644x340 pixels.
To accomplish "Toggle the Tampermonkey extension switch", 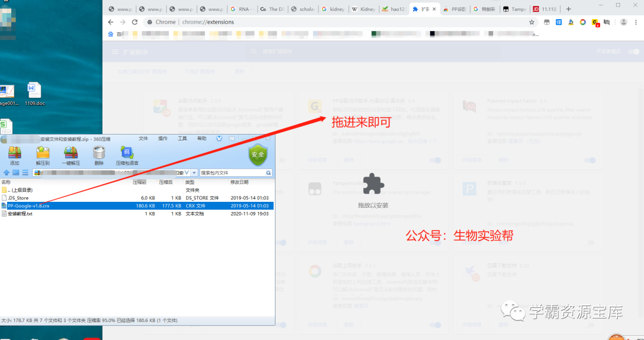I will 435,242.
